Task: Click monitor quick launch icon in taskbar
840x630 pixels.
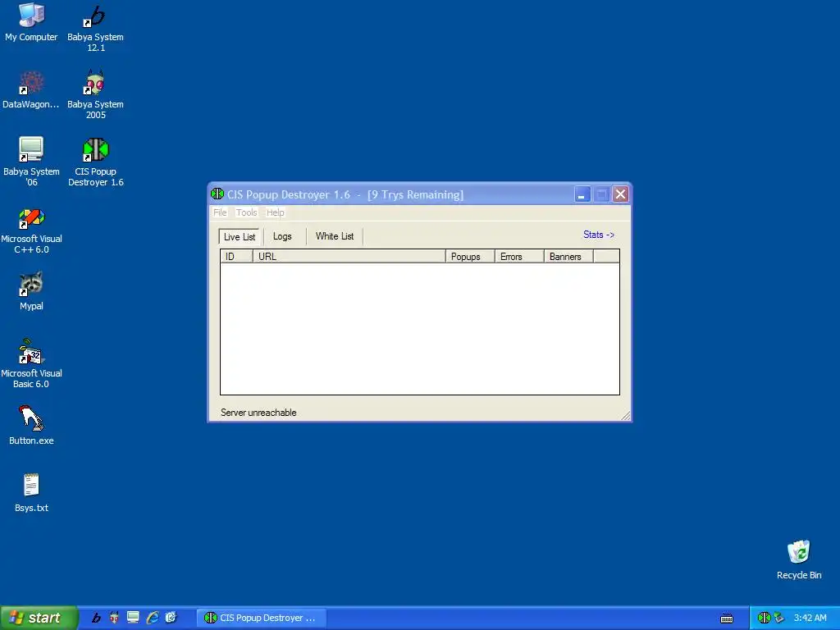Action: click(133, 618)
